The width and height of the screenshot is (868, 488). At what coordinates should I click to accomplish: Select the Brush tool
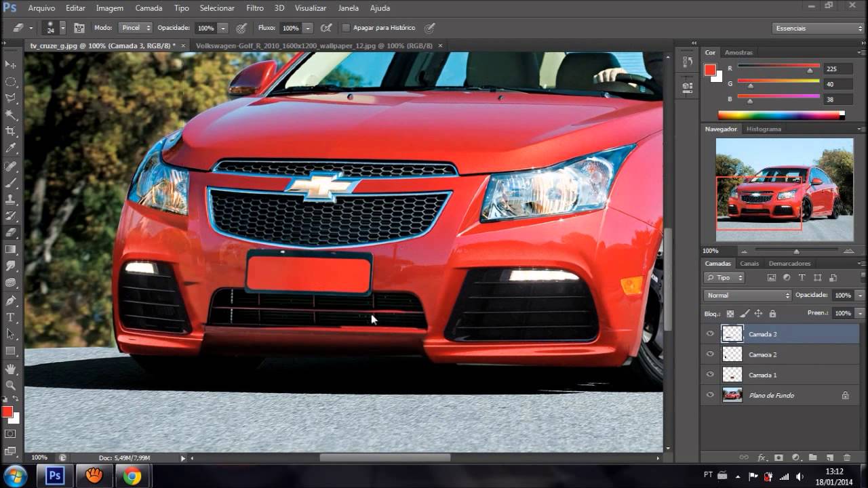click(11, 183)
